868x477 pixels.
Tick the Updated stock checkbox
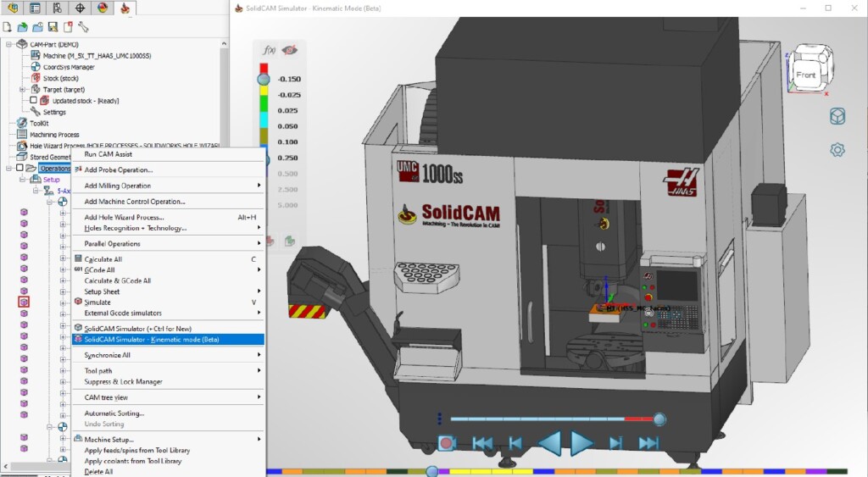pos(33,100)
